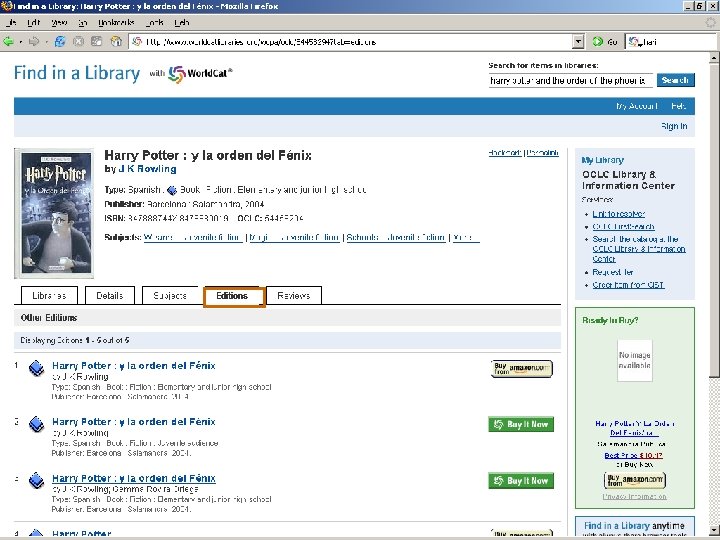Switch to the Reviews tab
The width and height of the screenshot is (720, 540).
click(x=294, y=295)
